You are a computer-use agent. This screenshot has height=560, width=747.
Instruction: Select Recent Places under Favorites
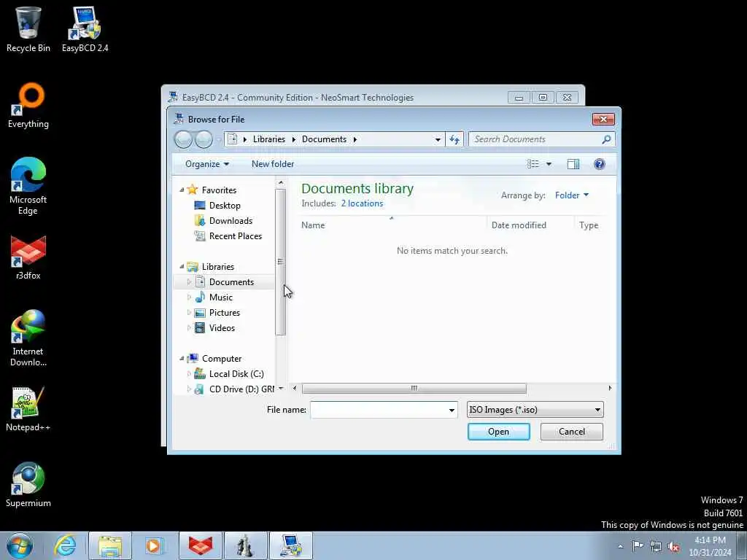click(x=236, y=236)
